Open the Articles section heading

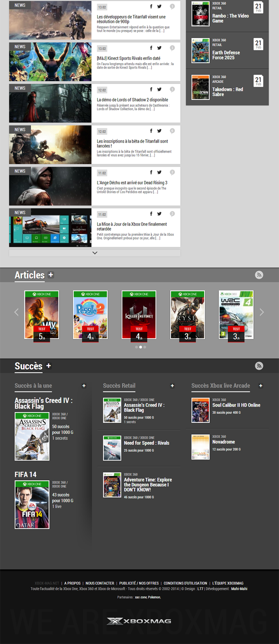pyautogui.click(x=29, y=275)
